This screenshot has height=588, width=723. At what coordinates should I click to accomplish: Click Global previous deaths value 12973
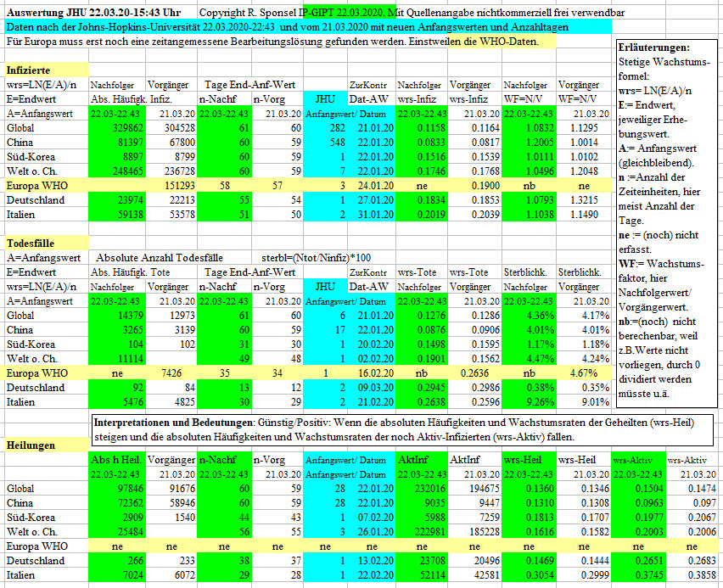(171, 316)
